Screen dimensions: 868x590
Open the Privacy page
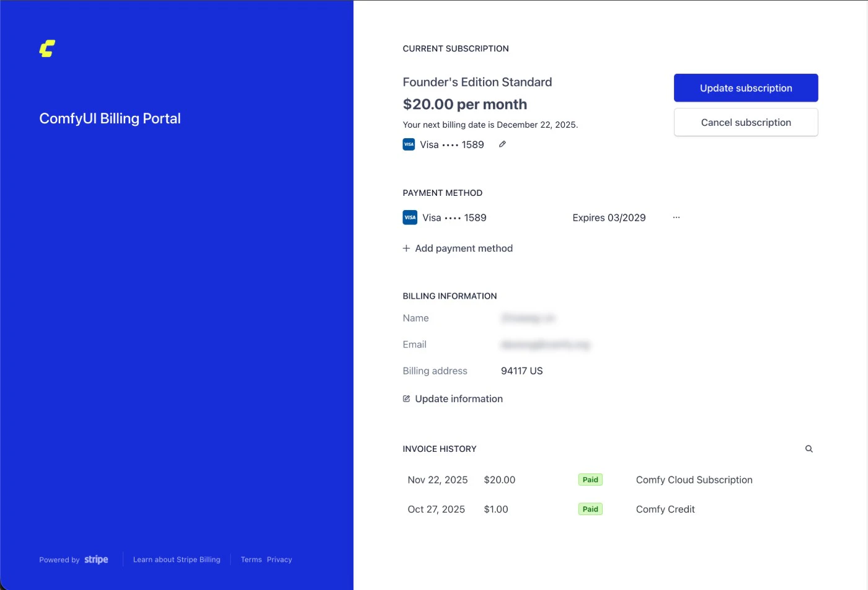coord(279,559)
